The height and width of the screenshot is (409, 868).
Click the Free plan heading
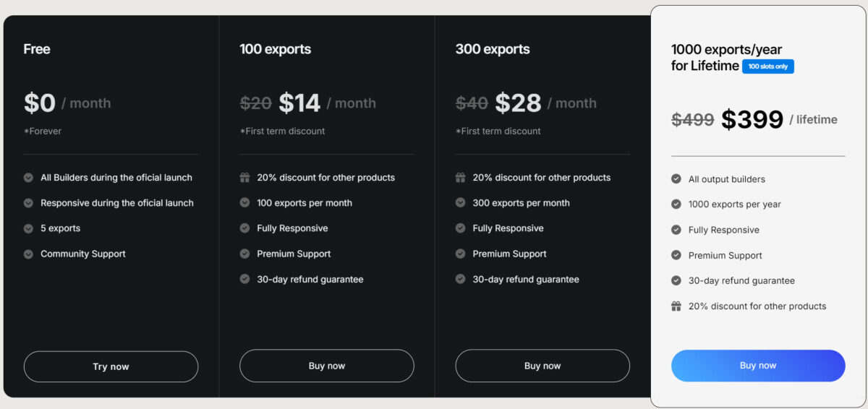click(37, 49)
